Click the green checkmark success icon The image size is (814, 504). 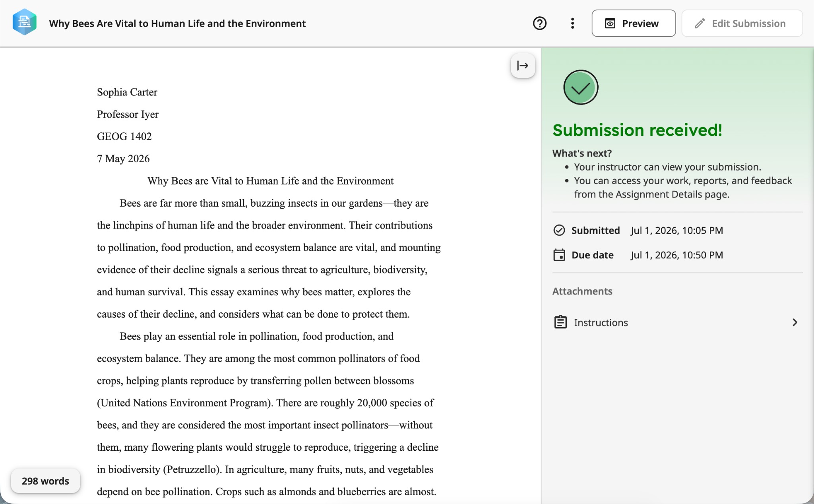(x=580, y=87)
